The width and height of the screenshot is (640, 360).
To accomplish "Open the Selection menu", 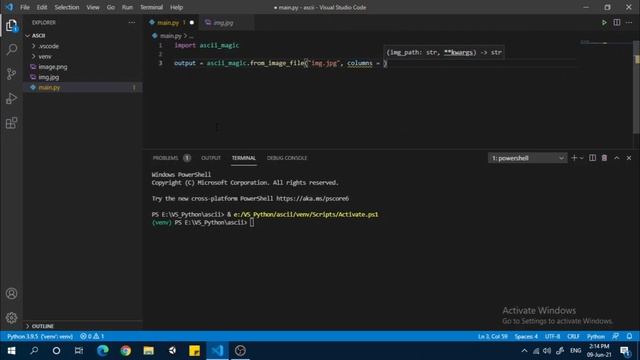I will click(67, 7).
